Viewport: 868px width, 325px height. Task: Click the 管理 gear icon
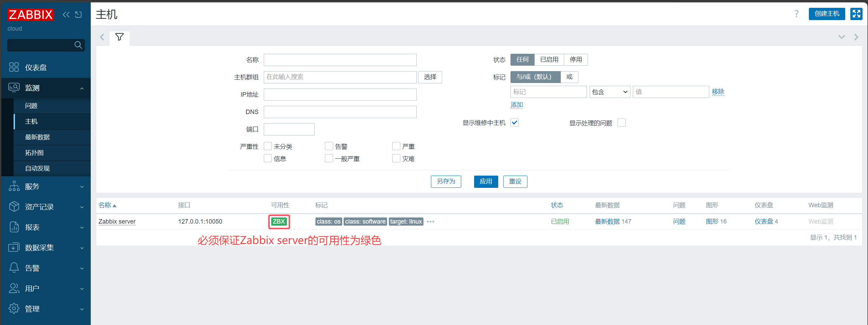pyautogui.click(x=14, y=308)
